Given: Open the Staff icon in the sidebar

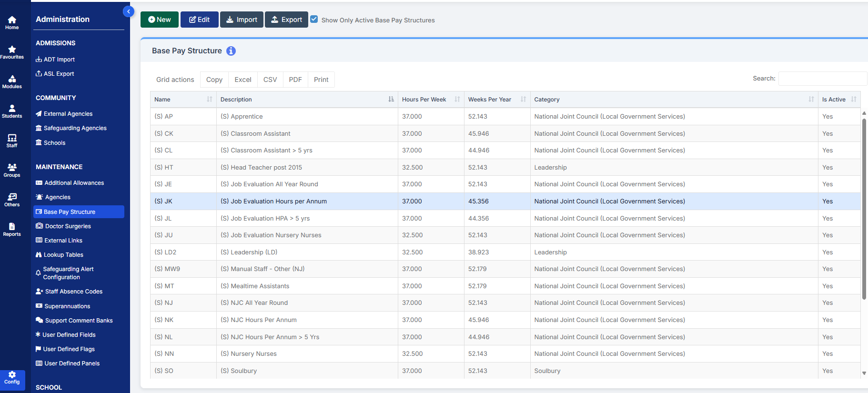Looking at the screenshot, I should click(12, 141).
